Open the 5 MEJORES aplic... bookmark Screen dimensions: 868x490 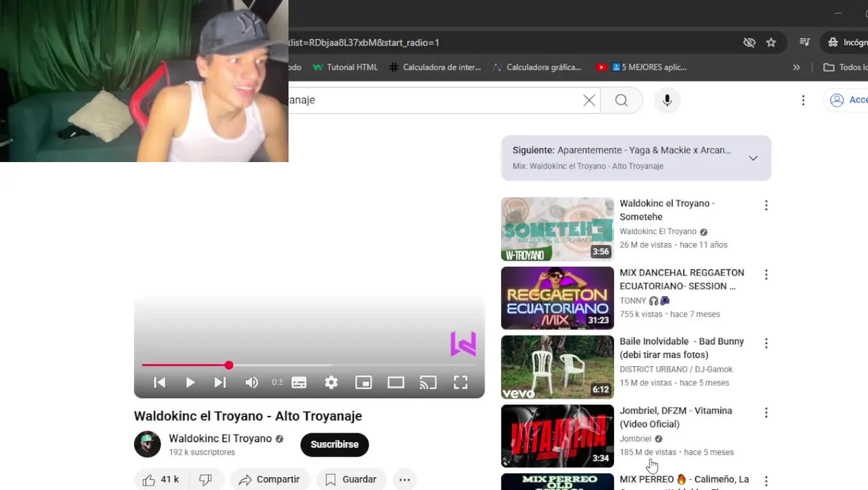tap(641, 67)
